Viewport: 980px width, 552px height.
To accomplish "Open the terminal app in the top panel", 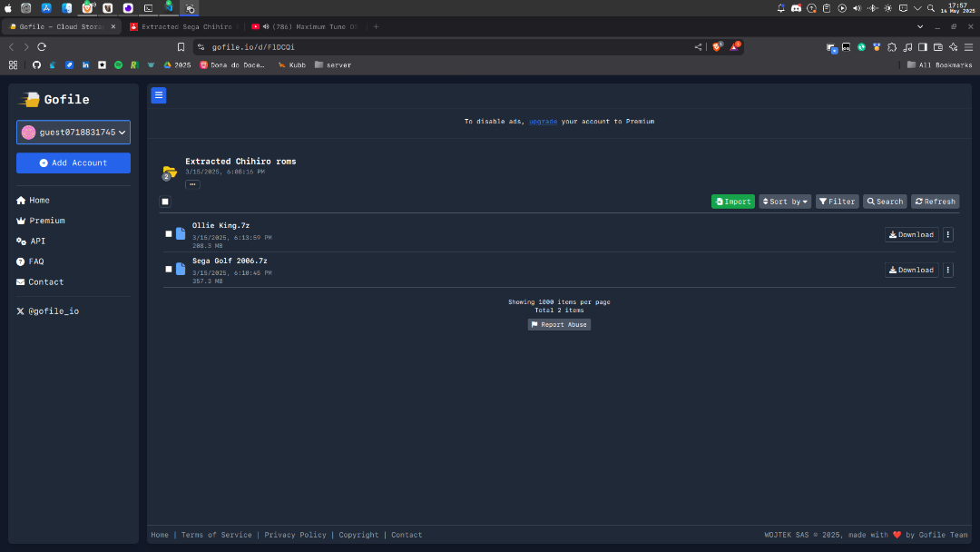I will coord(148,8).
